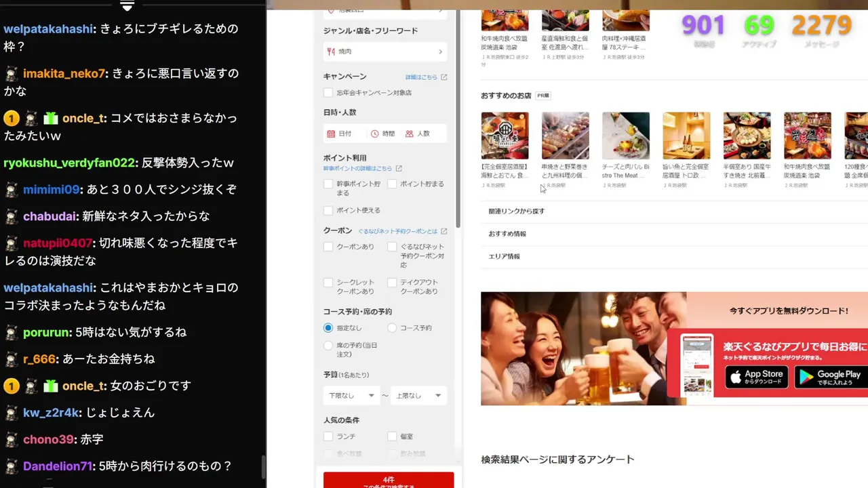This screenshot has height=488, width=868.
Task: Check the ランチ checkbox
Action: 328,436
